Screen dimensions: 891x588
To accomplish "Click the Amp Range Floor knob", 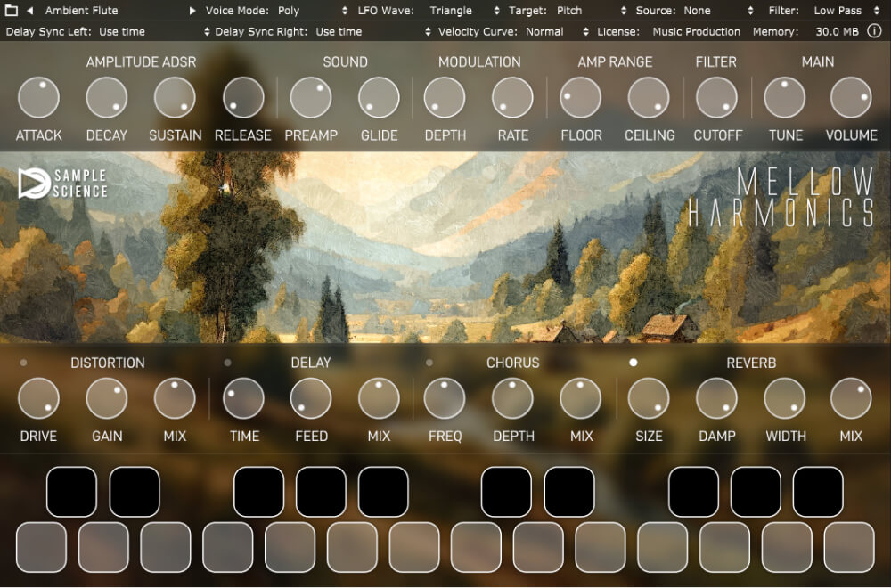I will (x=581, y=98).
